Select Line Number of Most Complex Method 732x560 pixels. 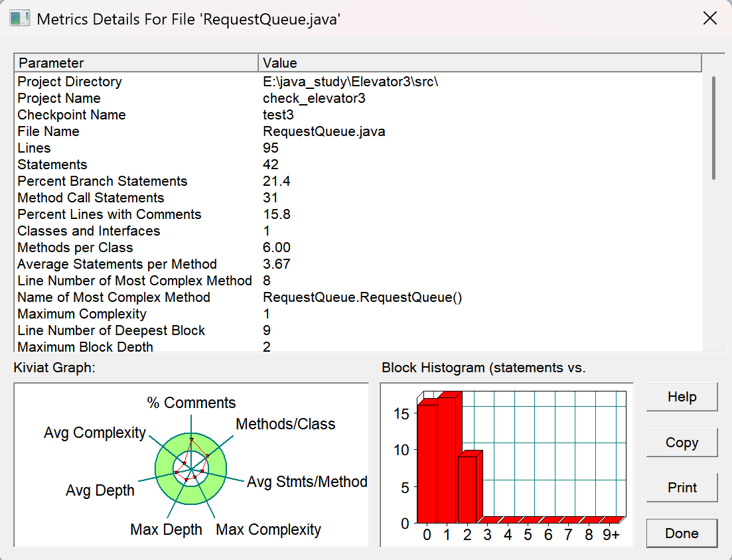point(358,281)
